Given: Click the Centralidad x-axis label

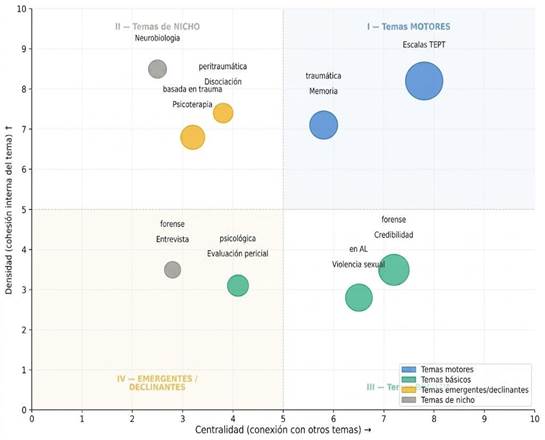Looking at the screenshot, I should coord(283,430).
